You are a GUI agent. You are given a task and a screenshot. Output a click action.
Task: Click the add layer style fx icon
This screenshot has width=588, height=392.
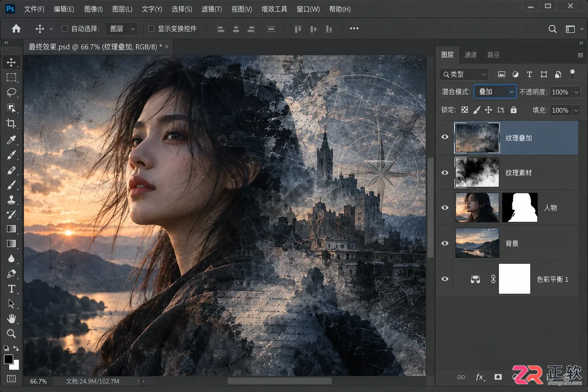[480, 377]
